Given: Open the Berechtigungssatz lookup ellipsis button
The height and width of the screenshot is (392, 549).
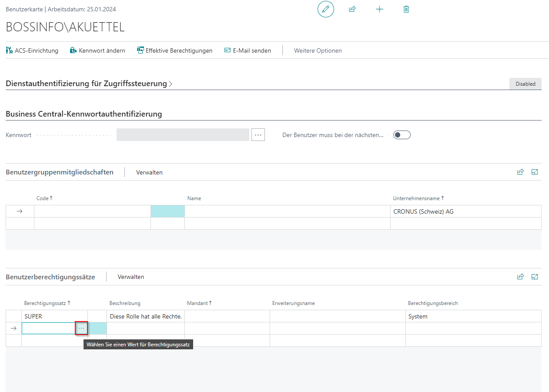Looking at the screenshot, I should point(81,328).
